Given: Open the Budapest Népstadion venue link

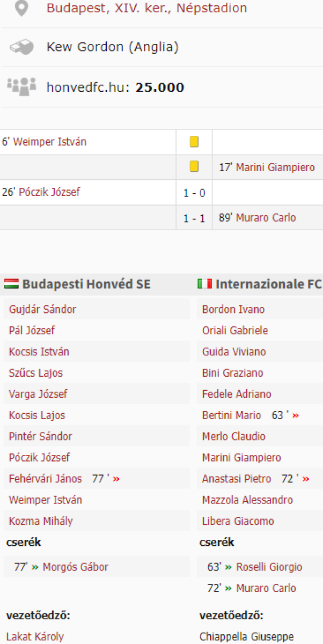Looking at the screenshot, I should 146,9.
